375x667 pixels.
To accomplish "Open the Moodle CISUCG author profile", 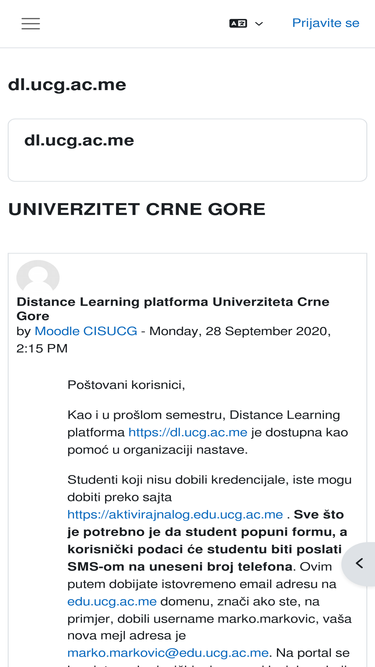I will click(x=86, y=331).
